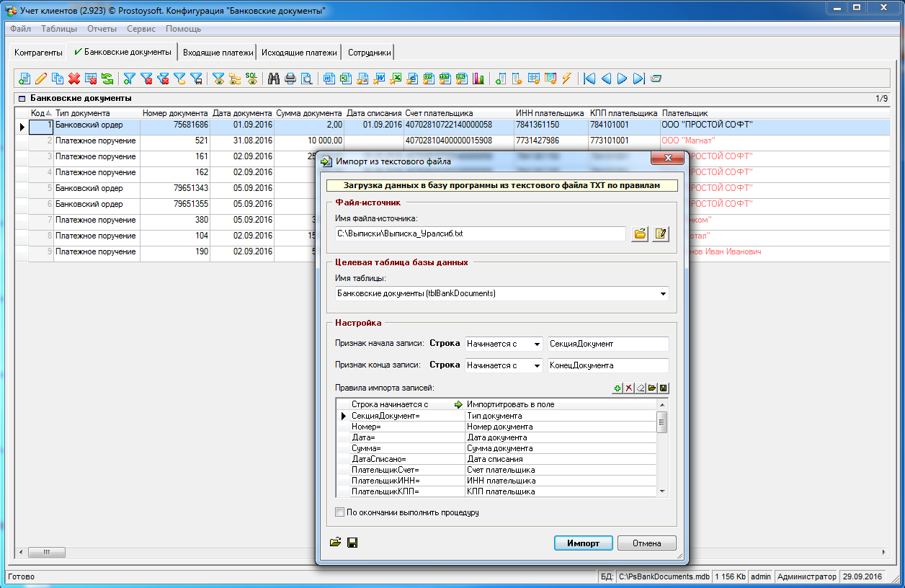Click the 'Импорт' button
The width and height of the screenshot is (905, 588).
tap(583, 543)
